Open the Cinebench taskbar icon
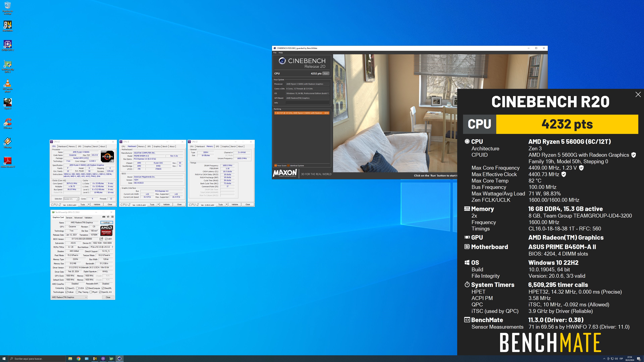Screen dimensions: 644x362 pyautogui.click(x=120, y=359)
